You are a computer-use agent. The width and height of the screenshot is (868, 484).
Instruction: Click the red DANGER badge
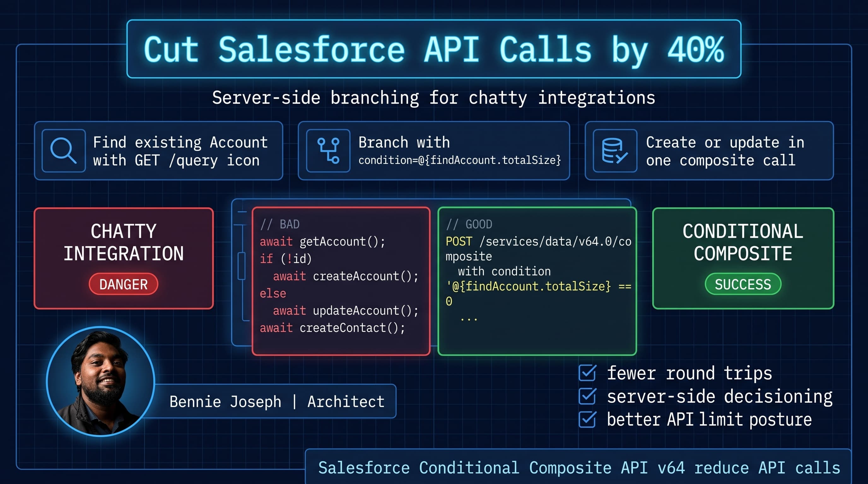123,284
